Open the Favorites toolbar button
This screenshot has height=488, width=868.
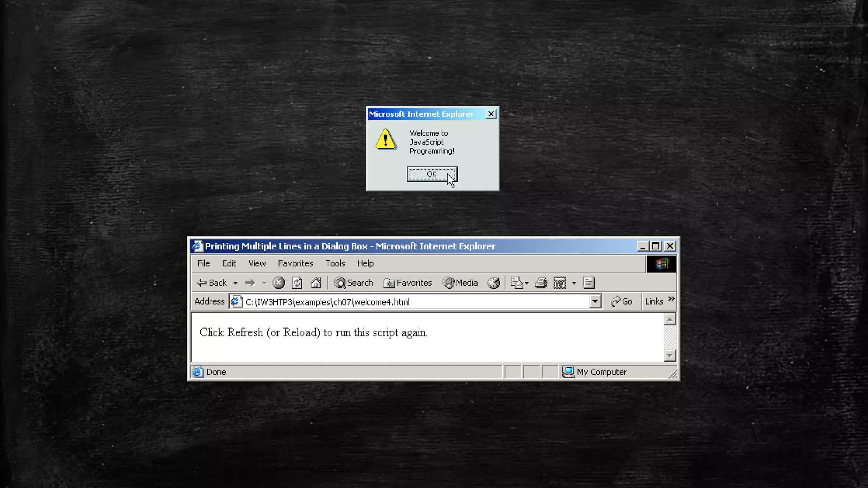pyautogui.click(x=408, y=283)
